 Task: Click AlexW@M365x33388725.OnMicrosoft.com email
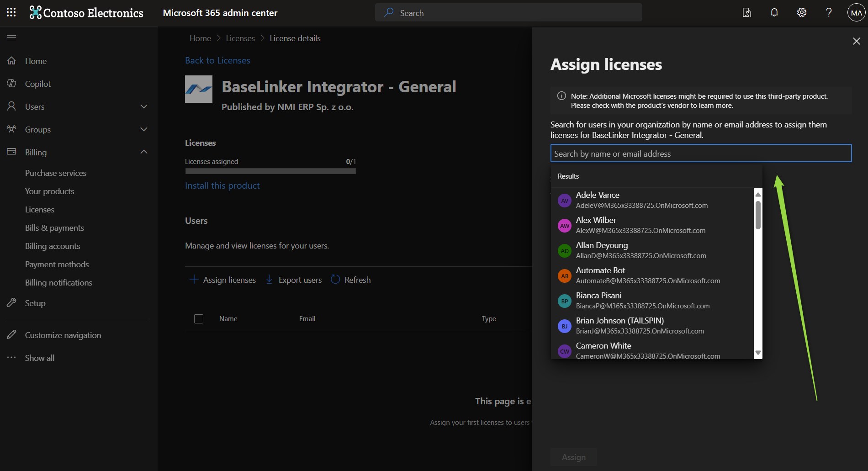tap(640, 231)
